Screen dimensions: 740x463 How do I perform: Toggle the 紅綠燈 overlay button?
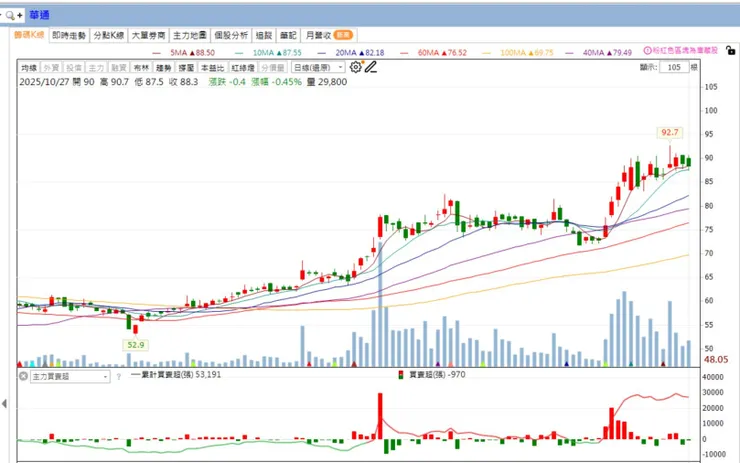tap(243, 68)
